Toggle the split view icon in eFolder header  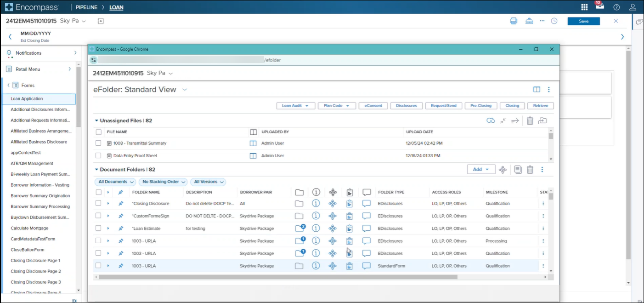[537, 90]
